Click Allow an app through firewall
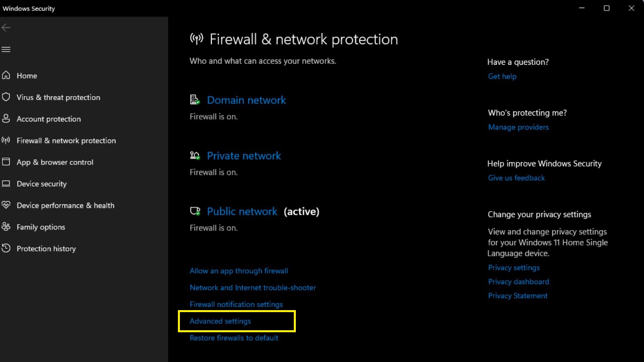644x362 pixels. coord(239,271)
